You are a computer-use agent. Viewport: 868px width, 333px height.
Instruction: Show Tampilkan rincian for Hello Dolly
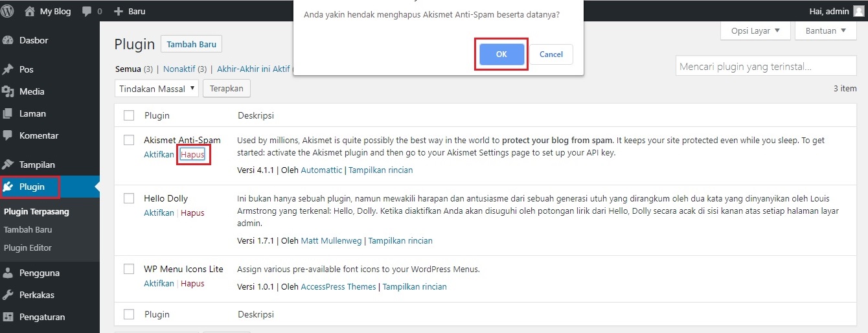pyautogui.click(x=400, y=240)
